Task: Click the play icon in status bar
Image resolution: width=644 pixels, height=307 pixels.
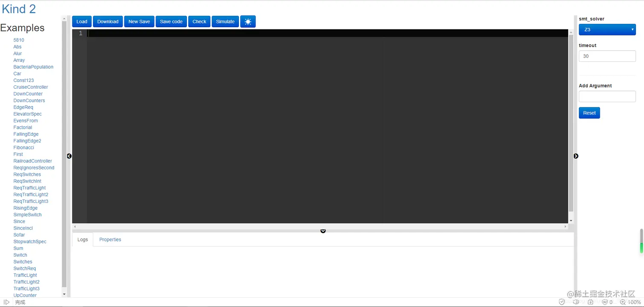Action: click(x=7, y=302)
